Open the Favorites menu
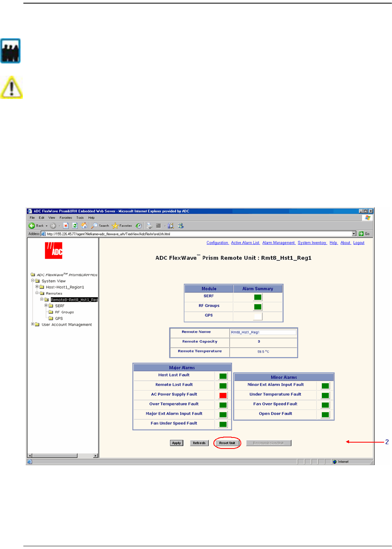 tap(66, 218)
